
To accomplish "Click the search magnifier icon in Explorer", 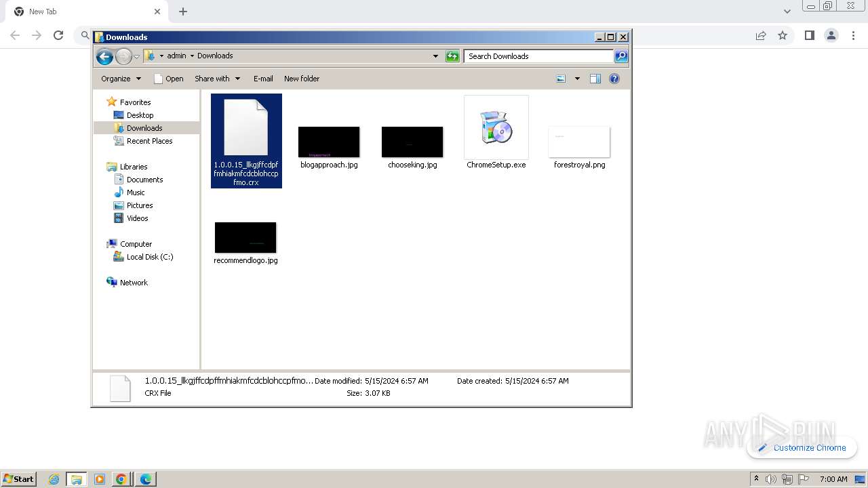I will pos(621,56).
